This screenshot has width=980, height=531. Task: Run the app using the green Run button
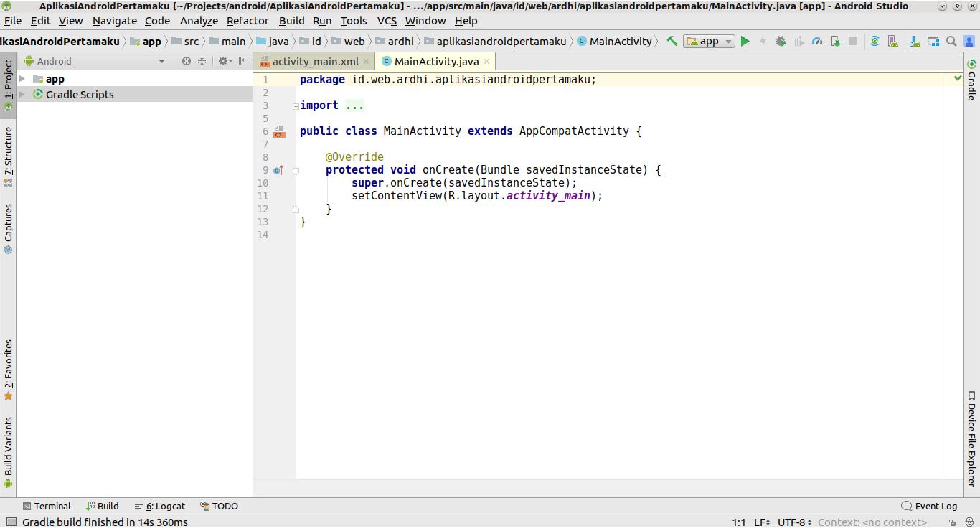745,41
